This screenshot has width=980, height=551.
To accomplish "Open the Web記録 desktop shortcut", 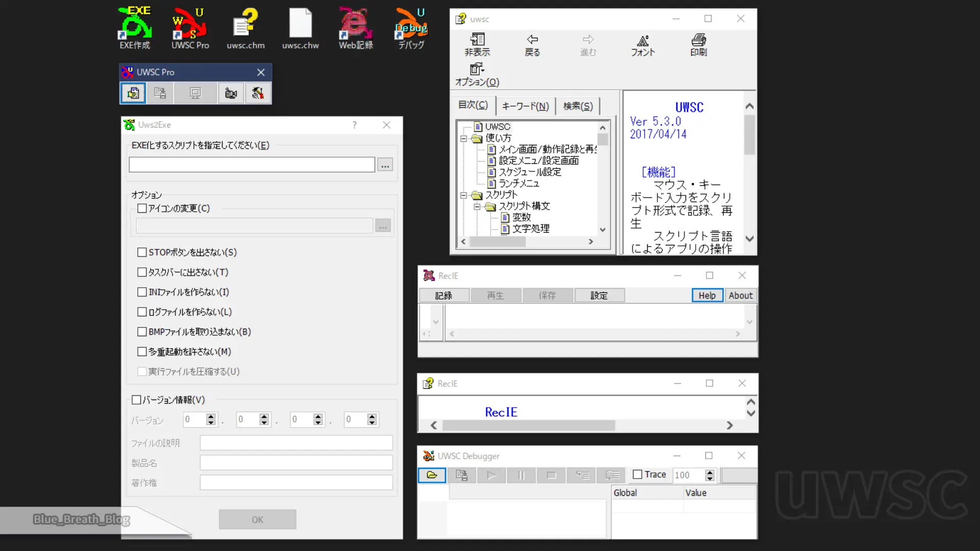I will (356, 28).
